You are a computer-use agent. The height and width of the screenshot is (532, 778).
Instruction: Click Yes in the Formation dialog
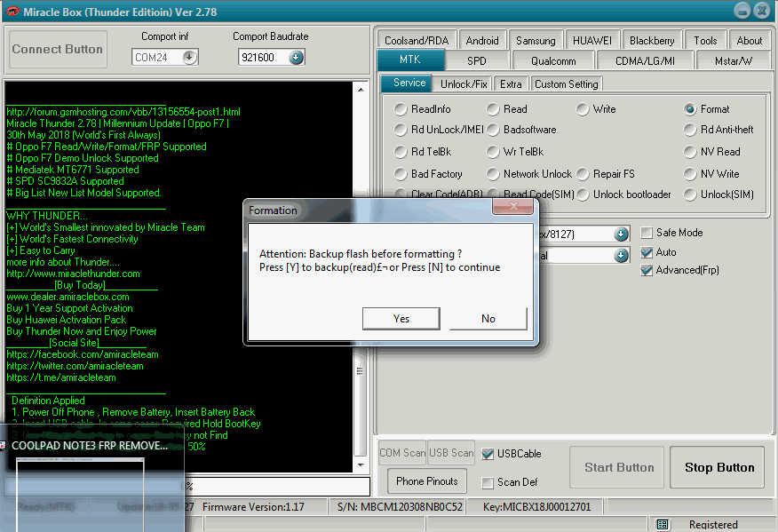pyautogui.click(x=401, y=319)
